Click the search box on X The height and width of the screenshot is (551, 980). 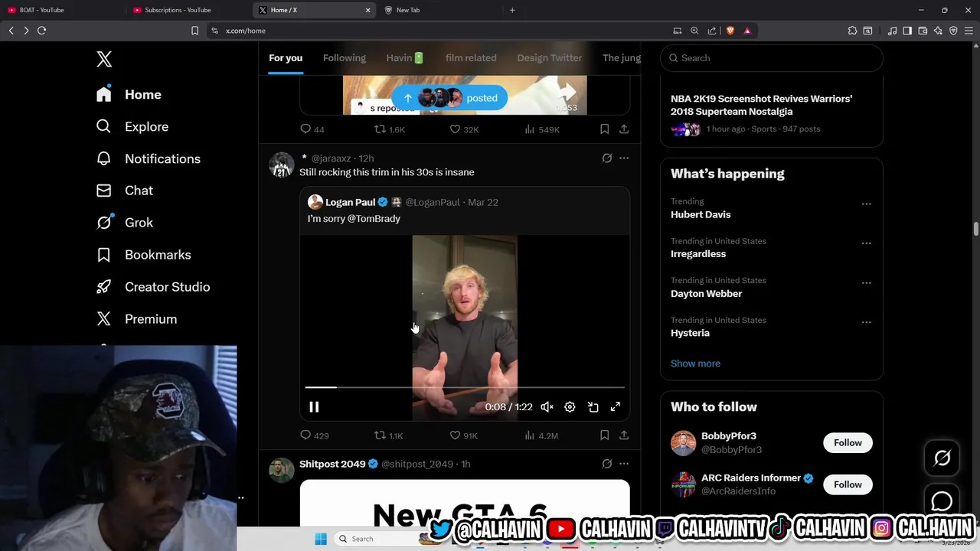pos(772,58)
